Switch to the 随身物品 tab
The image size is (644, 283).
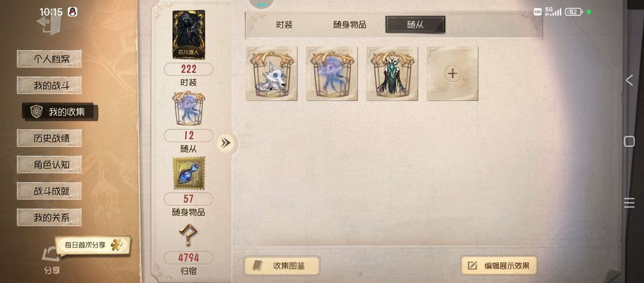click(349, 24)
